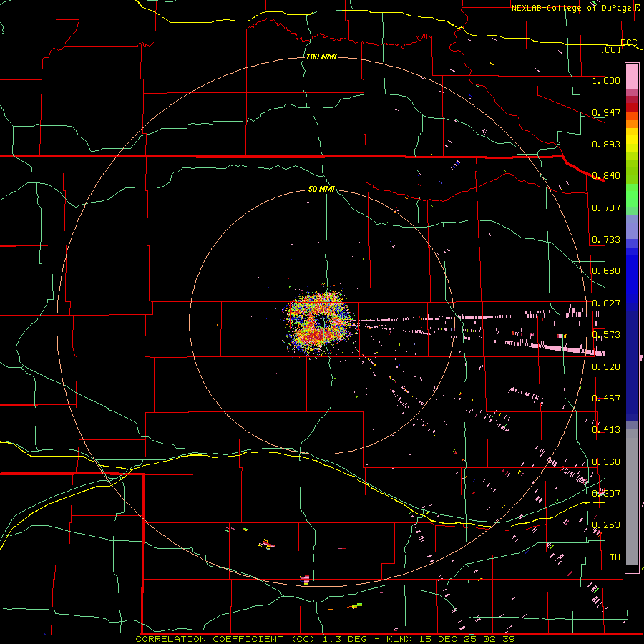Click the 0.787 scale value
Viewport: 644px width, 644px height.
[606, 208]
